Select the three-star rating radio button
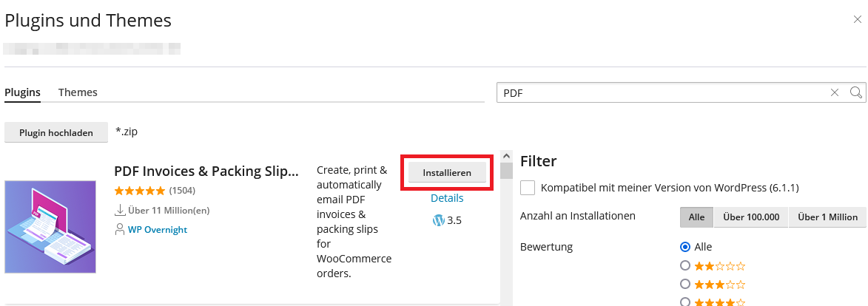The image size is (868, 306). pos(685,285)
